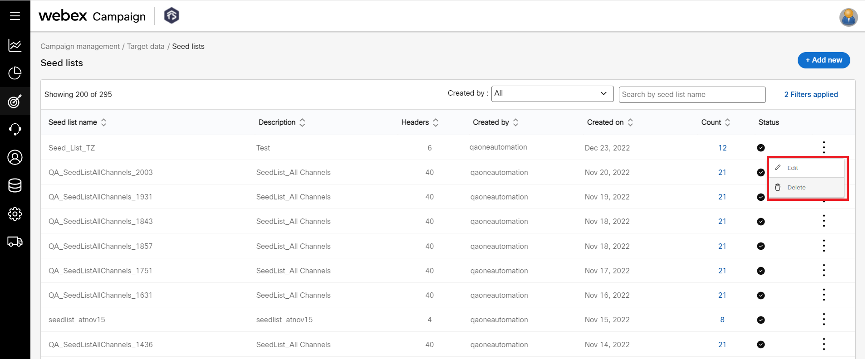Screen dimensions: 868x359
Task: Open the user profile sidebar icon
Action: click(x=15, y=157)
